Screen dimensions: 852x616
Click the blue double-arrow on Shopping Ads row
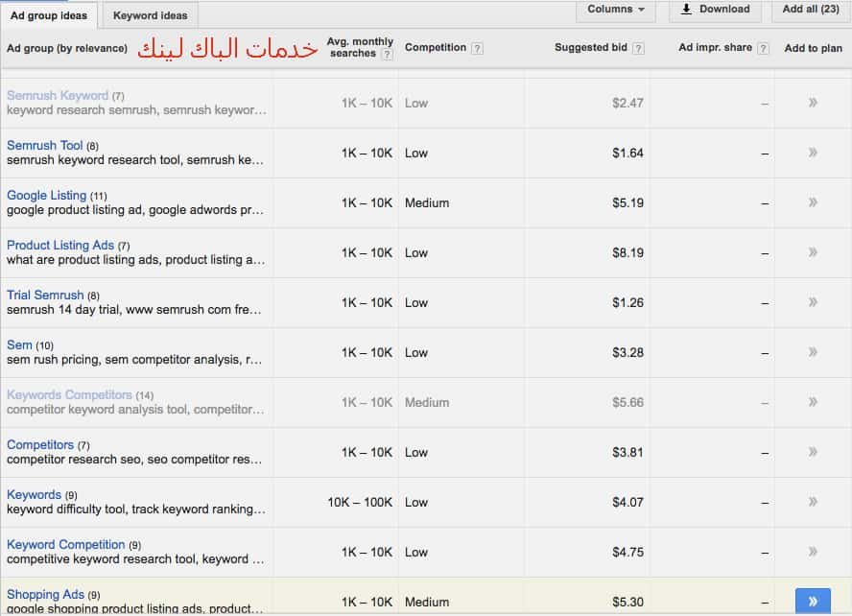click(813, 600)
